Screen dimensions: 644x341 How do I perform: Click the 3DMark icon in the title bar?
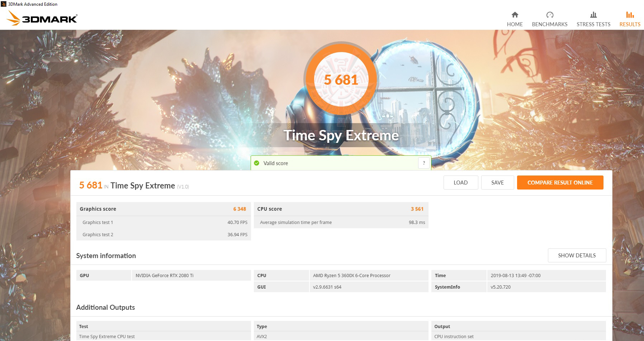click(x=3, y=4)
